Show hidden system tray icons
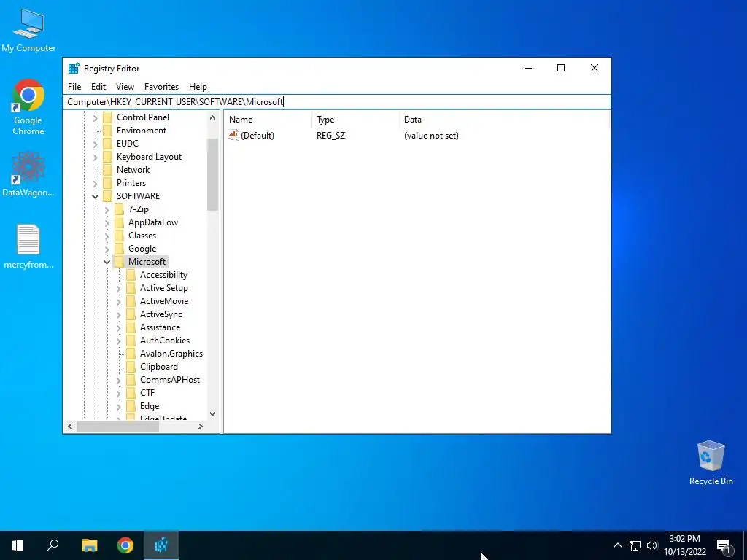The width and height of the screenshot is (747, 560). tap(617, 545)
